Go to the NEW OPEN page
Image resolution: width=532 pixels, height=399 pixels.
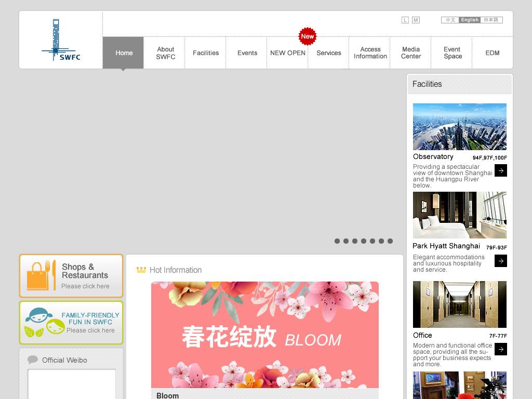pos(288,53)
